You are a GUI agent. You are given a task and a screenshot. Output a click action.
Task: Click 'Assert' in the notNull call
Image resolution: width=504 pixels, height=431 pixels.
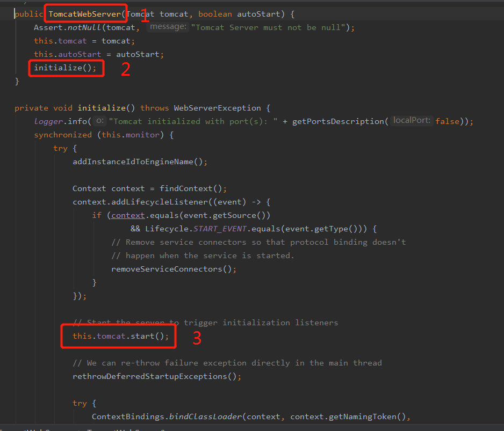(48, 27)
